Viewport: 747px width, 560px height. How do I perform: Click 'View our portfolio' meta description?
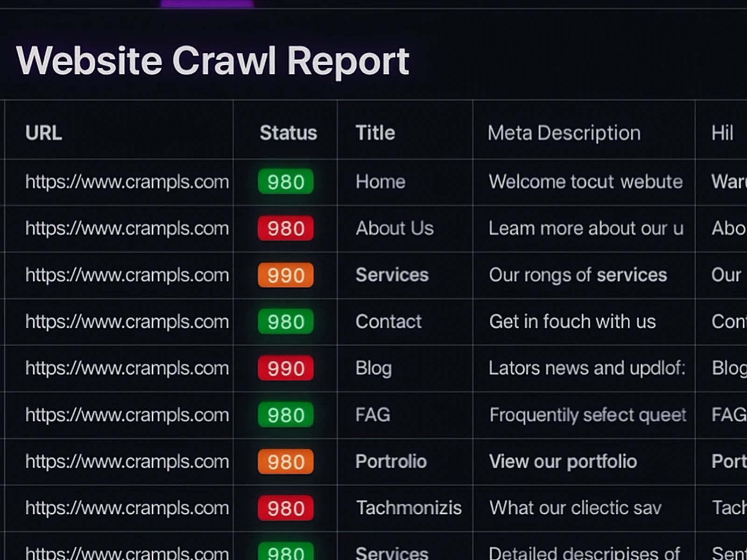563,462
